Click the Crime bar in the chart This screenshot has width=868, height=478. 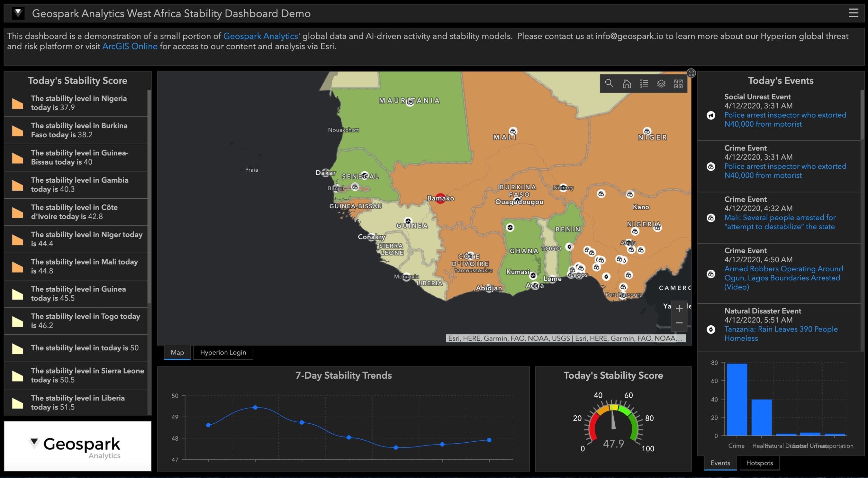[x=737, y=399]
